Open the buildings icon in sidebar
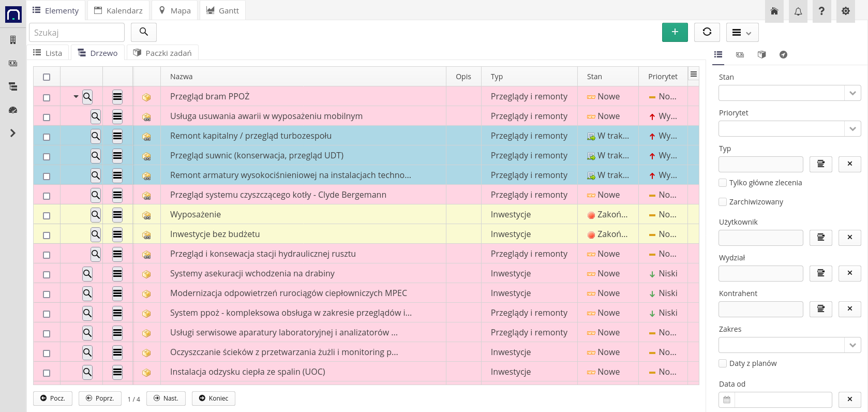The image size is (868, 412). 13,40
